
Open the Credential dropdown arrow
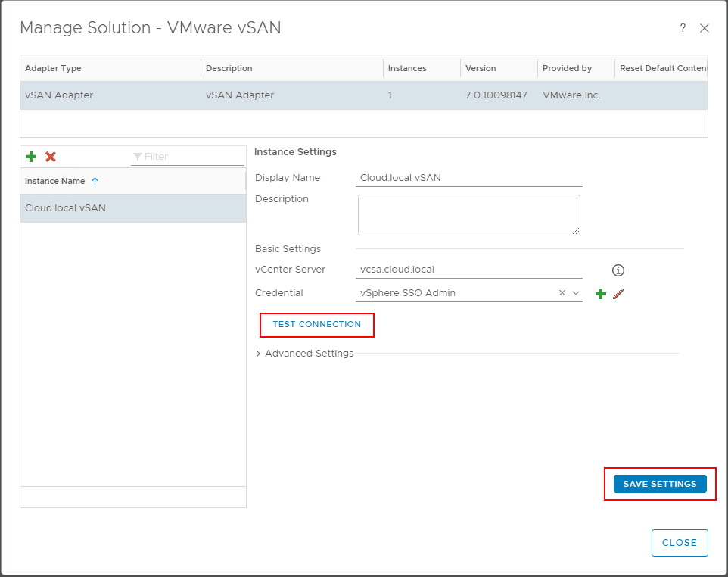[x=576, y=293]
